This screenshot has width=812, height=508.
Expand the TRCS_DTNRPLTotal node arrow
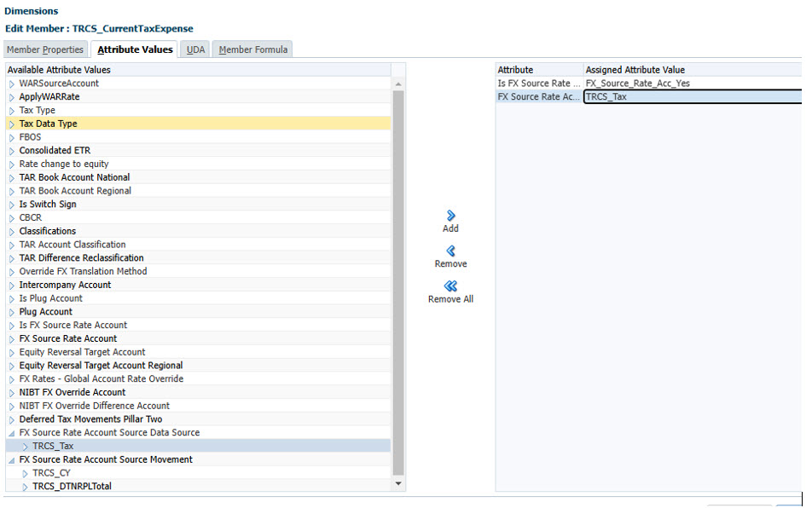26,487
